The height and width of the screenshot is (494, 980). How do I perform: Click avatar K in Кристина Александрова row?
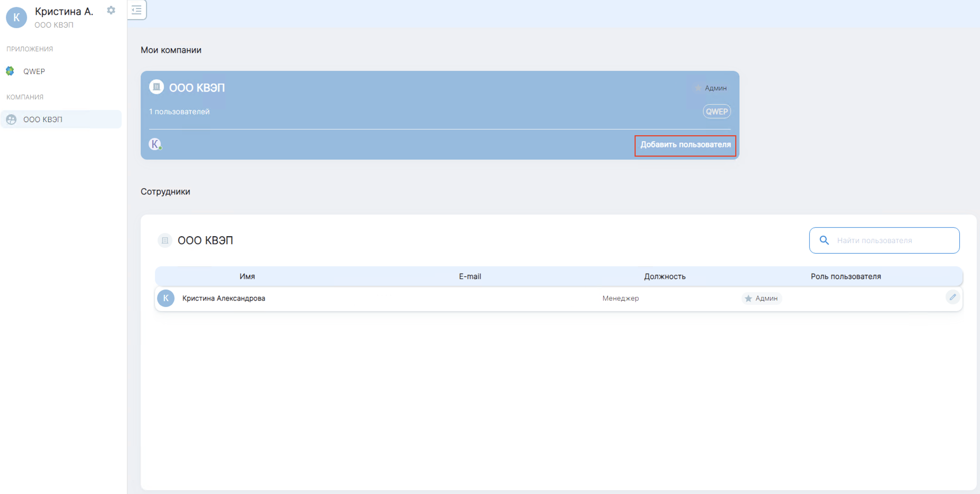click(x=166, y=298)
